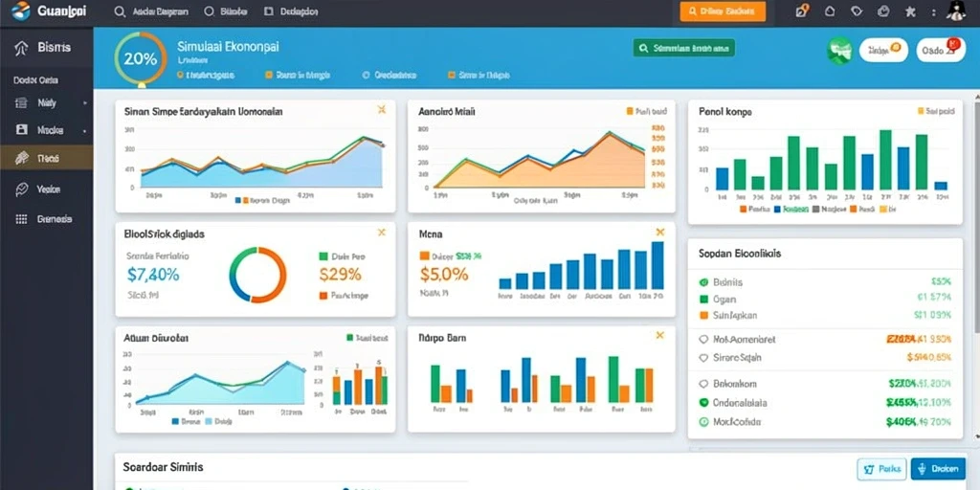The image size is (980, 490).
Task: Click the green round icon in the blue header
Action: (x=839, y=51)
